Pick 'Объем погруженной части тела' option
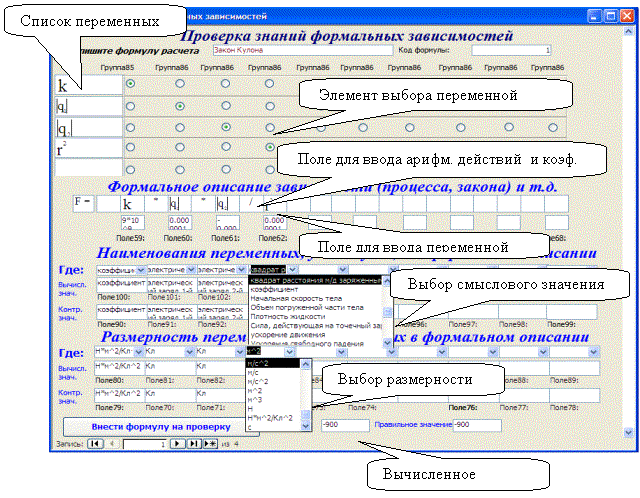Screen dimensions: 640x498 click(307, 307)
